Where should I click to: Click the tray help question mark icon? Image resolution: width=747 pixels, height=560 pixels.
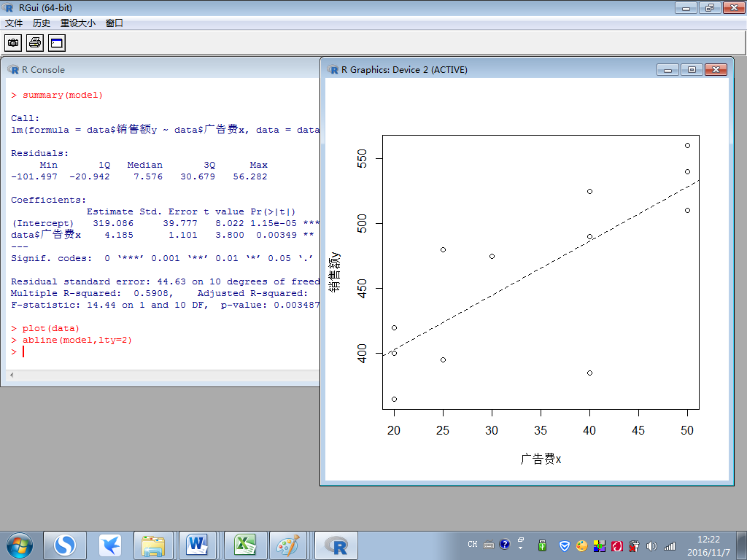point(505,544)
